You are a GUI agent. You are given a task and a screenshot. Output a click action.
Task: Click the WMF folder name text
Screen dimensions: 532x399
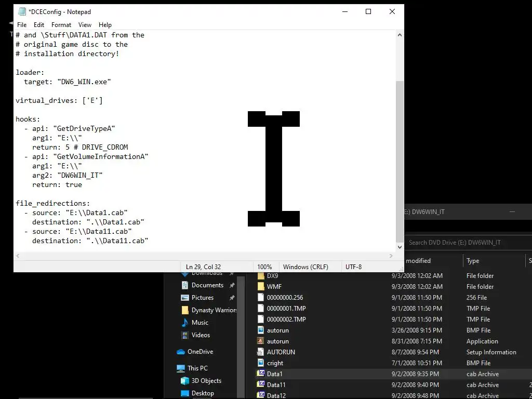click(x=274, y=287)
